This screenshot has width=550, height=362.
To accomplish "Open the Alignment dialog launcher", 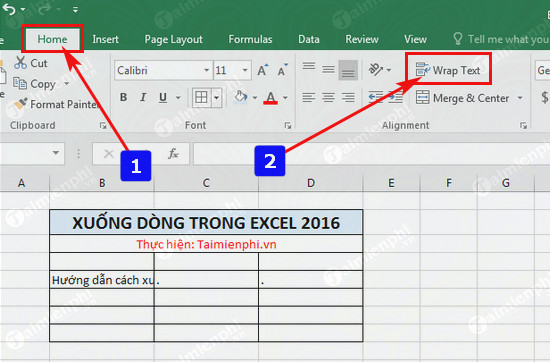I will (x=523, y=125).
